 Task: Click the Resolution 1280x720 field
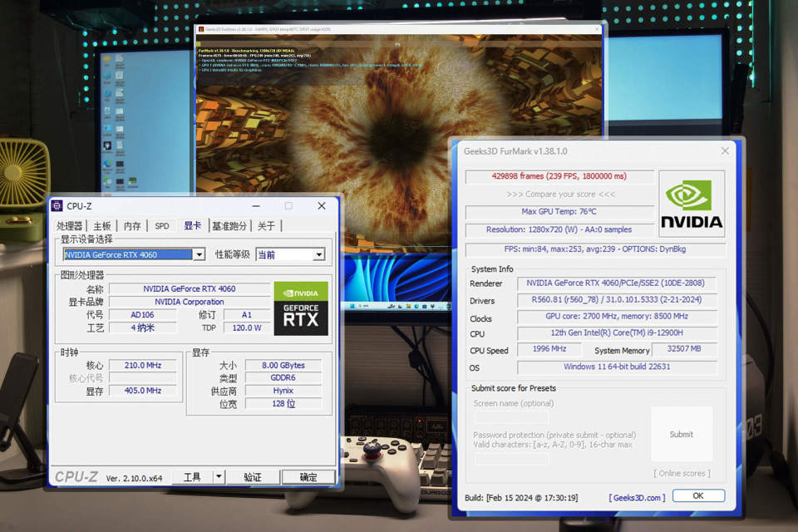tap(559, 229)
